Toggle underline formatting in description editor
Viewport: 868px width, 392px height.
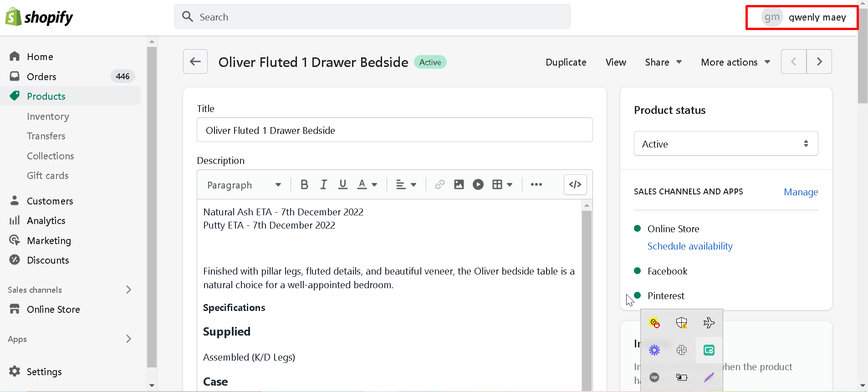tap(343, 184)
